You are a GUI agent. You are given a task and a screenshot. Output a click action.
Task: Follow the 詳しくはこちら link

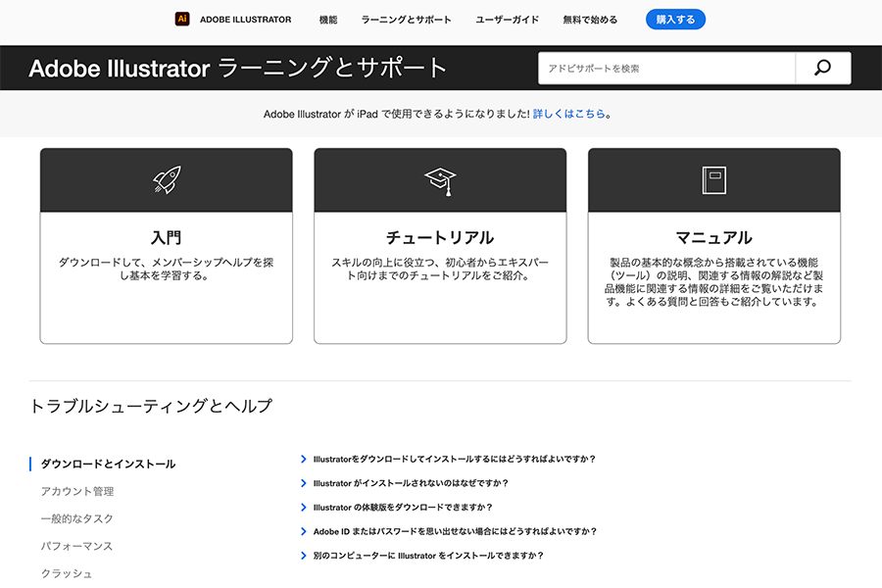click(568, 114)
